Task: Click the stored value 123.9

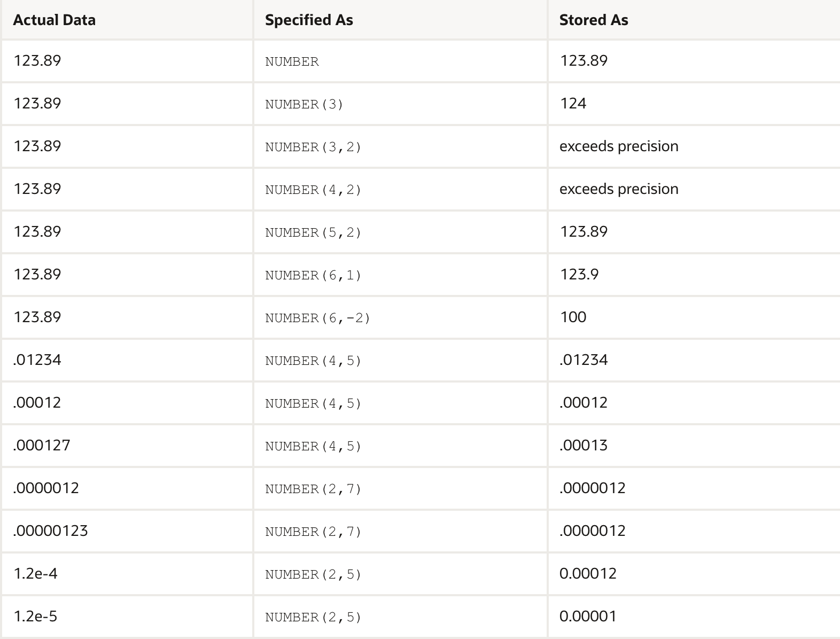Action: click(x=579, y=274)
